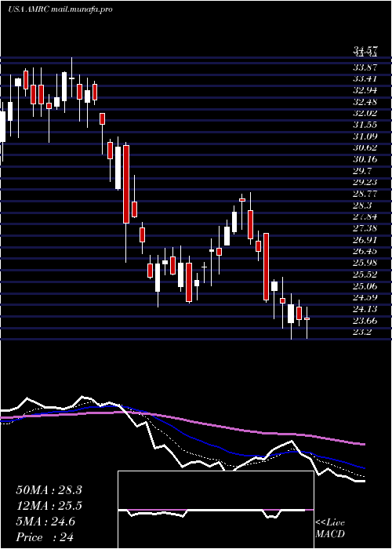Click the 31.55 price axis label

[x=365, y=125]
